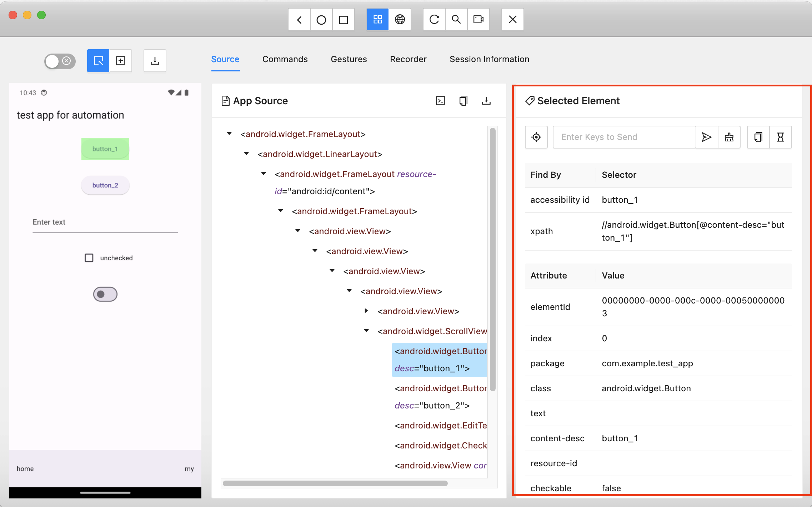This screenshot has width=812, height=507.
Task: Expand the collapsed android.view.View node
Action: pyautogui.click(x=366, y=311)
